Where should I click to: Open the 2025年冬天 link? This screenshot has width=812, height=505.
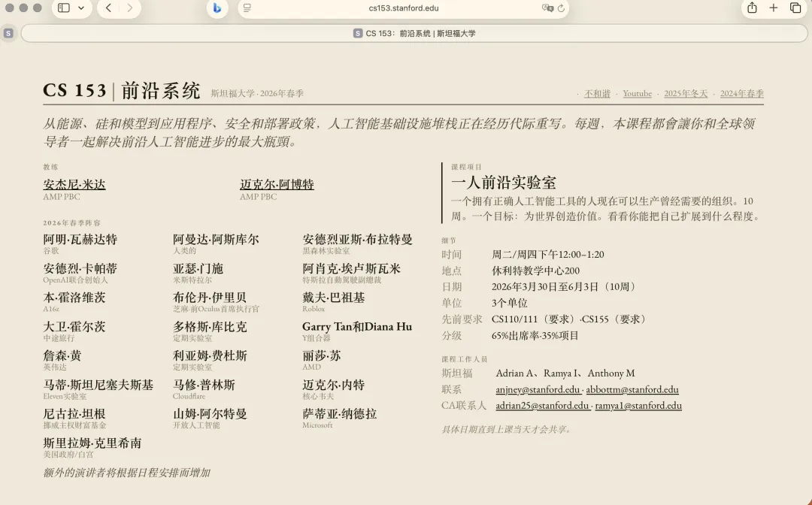pos(686,94)
